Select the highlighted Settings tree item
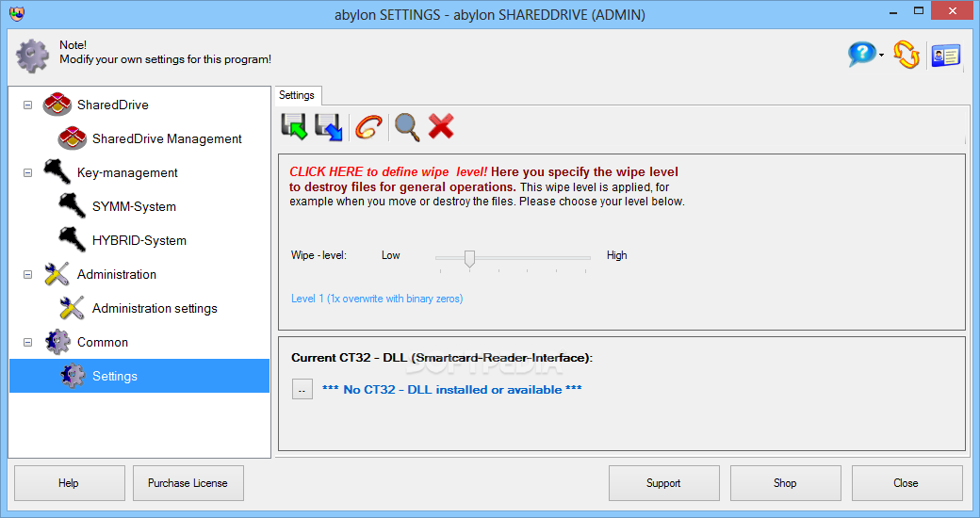Screen dimensions: 980x518 click(x=139, y=376)
